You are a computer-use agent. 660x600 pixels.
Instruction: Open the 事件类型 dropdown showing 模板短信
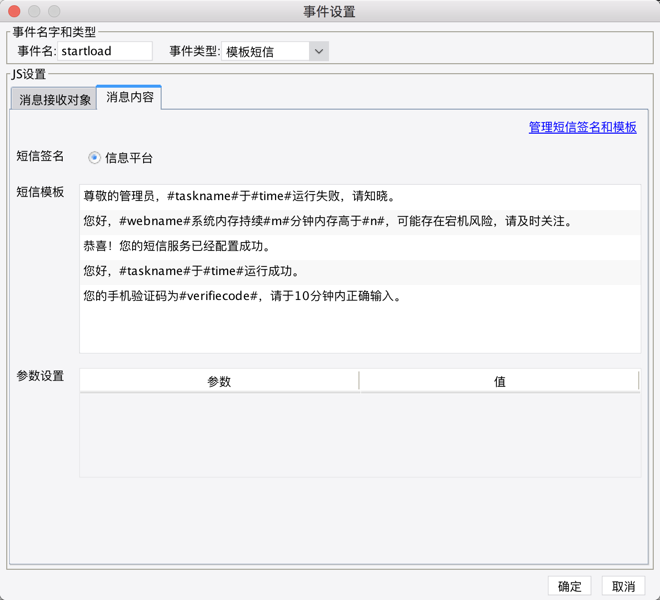[275, 51]
